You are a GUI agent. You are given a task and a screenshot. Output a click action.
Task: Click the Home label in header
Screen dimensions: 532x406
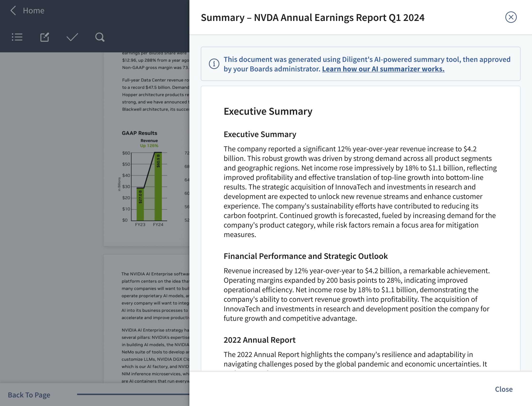(34, 11)
